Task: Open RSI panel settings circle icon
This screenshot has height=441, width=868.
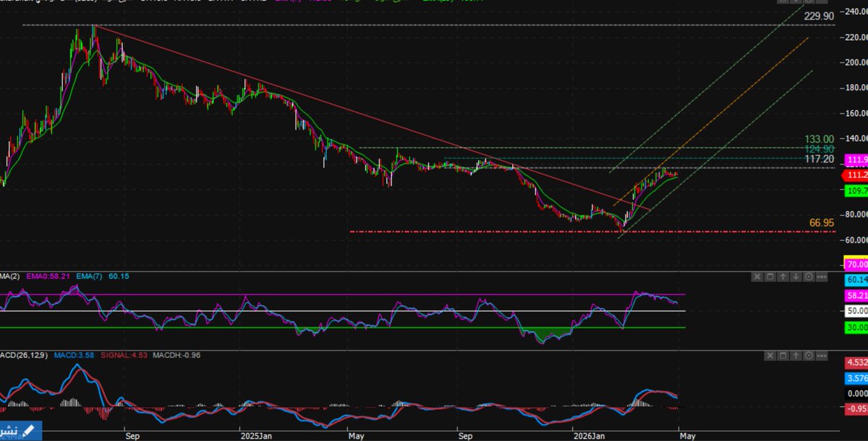Action: (809, 277)
